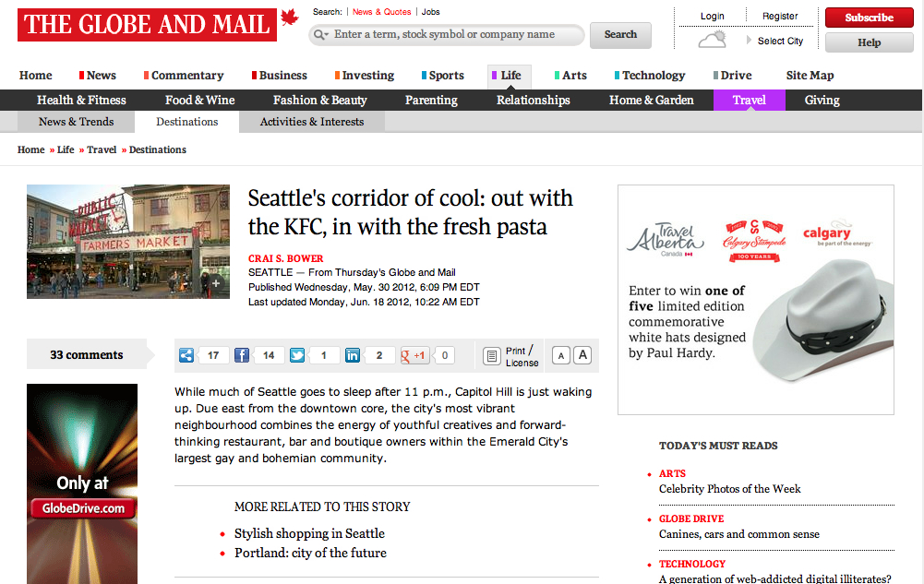924x584 pixels.
Task: Click the red Subscribe button
Action: (x=870, y=18)
